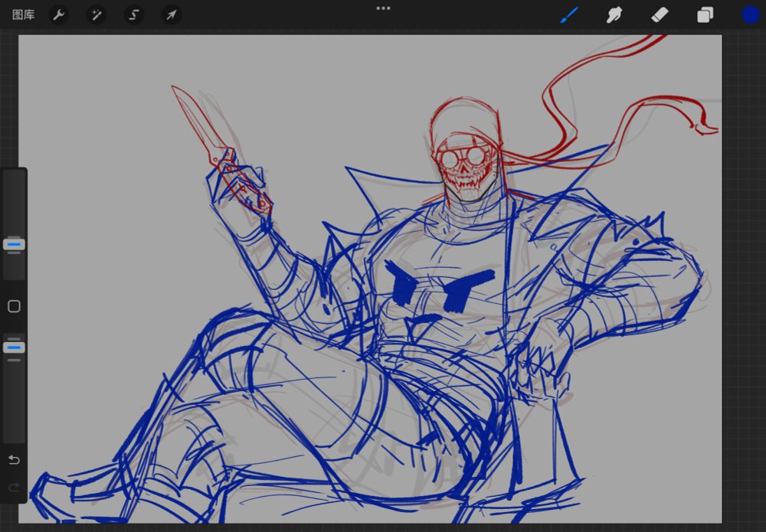
Task: Activate the Transform arrow tool
Action: pos(172,15)
